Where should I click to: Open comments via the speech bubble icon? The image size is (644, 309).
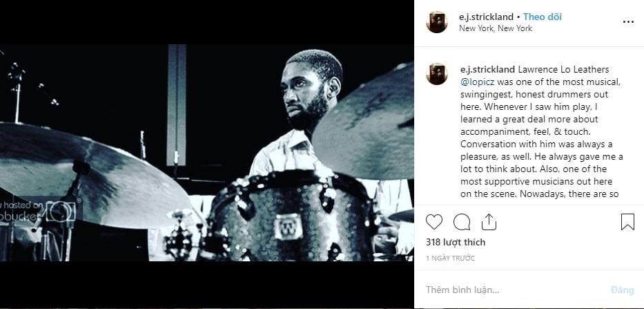click(x=462, y=222)
